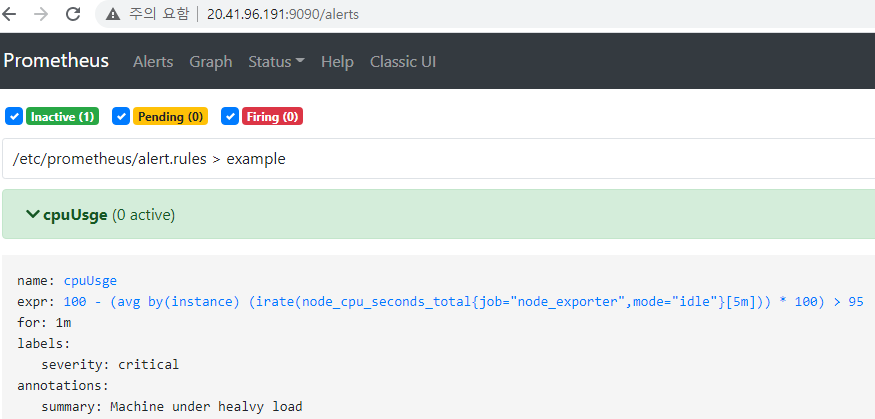Switch to Classic UI

point(403,62)
